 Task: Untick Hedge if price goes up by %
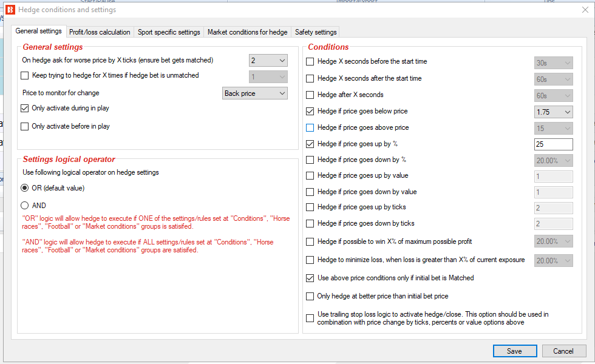310,144
